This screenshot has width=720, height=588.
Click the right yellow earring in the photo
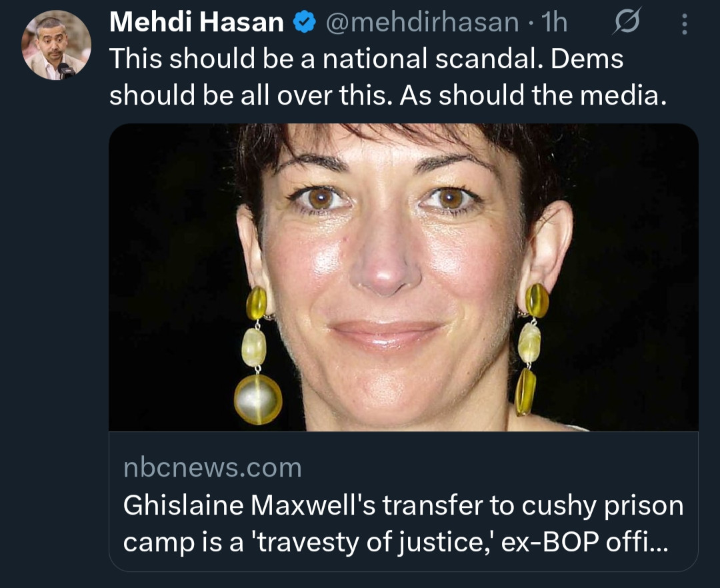pyautogui.click(x=531, y=349)
